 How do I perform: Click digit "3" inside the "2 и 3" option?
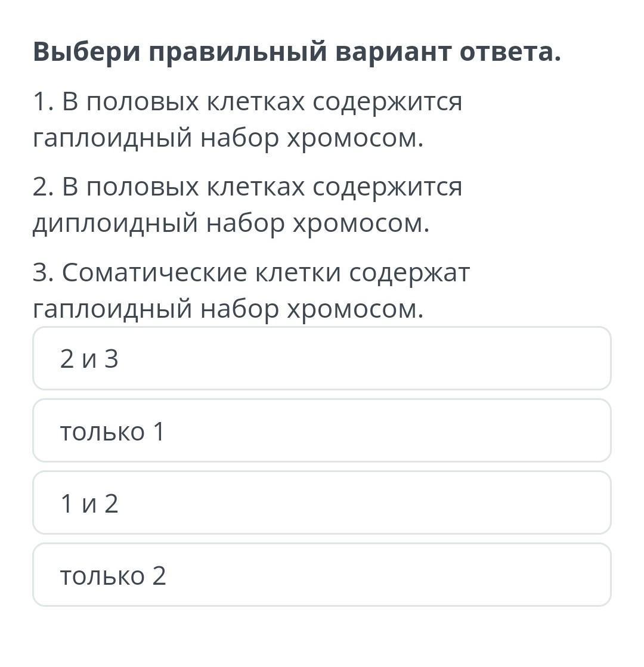[x=111, y=359]
